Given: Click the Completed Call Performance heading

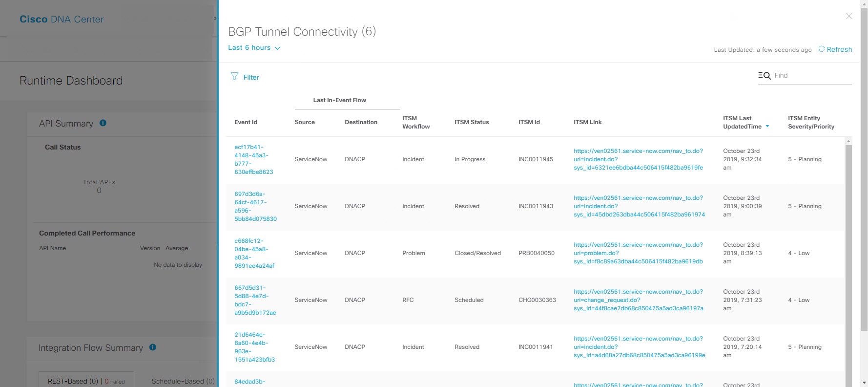Looking at the screenshot, I should tap(87, 233).
